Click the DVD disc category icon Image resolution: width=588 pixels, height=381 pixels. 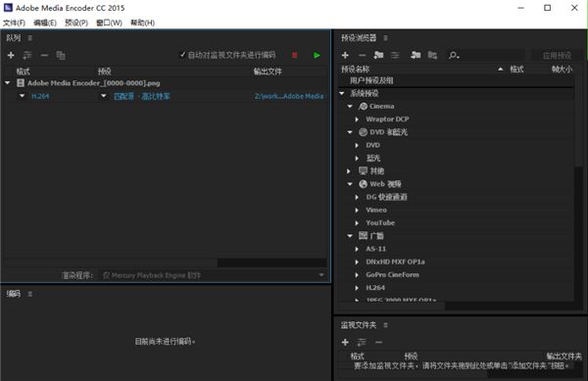click(363, 132)
